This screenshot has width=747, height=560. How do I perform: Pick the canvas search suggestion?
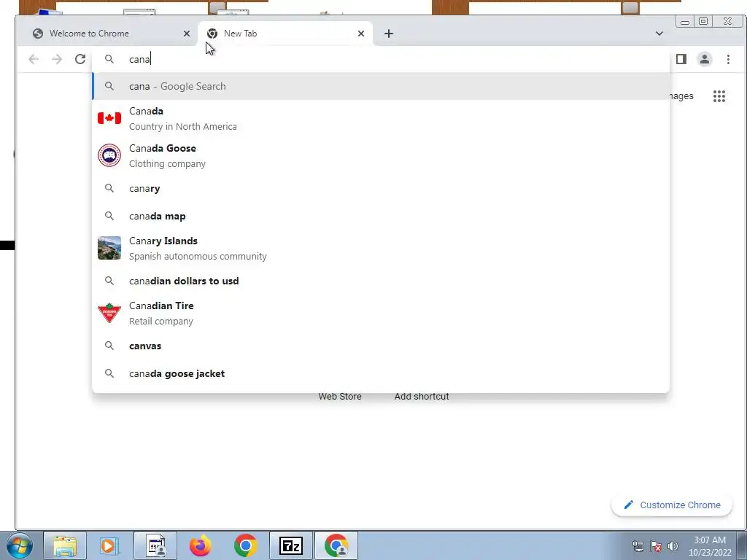click(381, 346)
